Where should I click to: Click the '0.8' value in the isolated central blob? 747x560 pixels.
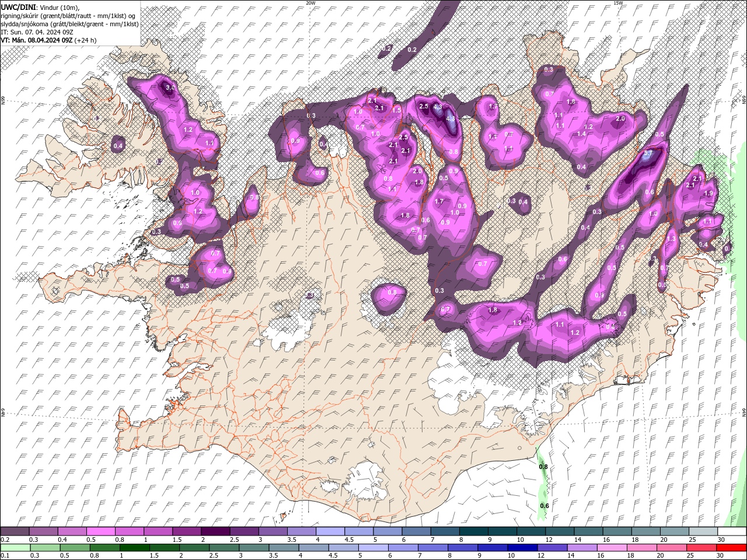392,292
